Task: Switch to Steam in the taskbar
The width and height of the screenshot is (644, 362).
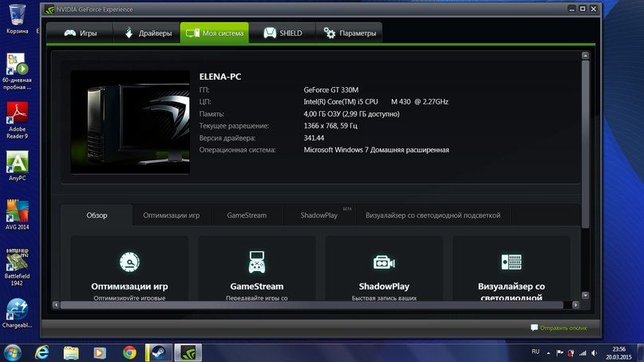Action: (x=159, y=352)
